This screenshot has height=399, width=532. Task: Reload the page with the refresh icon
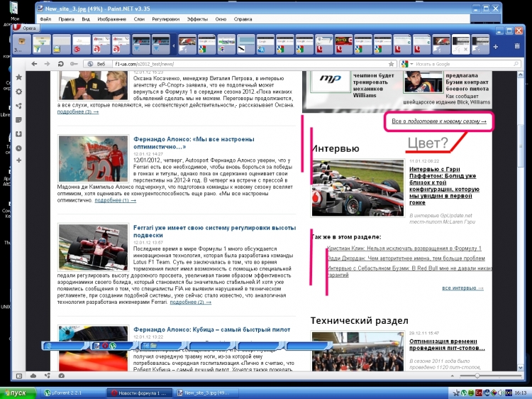[60, 64]
